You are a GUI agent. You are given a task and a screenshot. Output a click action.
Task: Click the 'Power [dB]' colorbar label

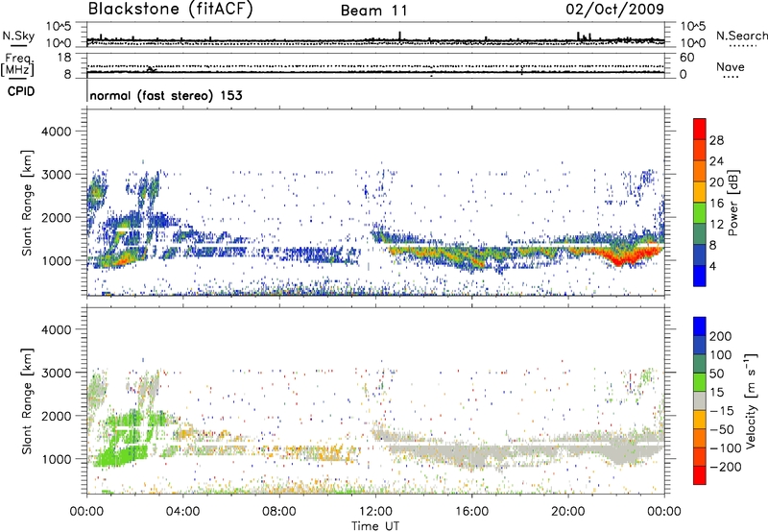click(x=733, y=203)
